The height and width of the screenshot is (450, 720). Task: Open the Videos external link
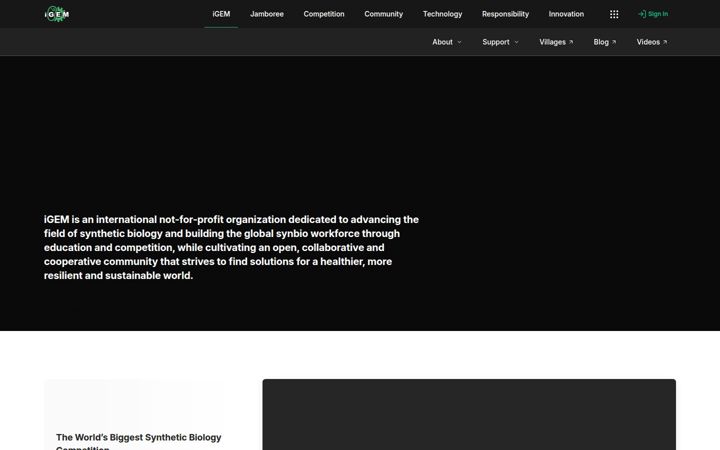pyautogui.click(x=652, y=42)
